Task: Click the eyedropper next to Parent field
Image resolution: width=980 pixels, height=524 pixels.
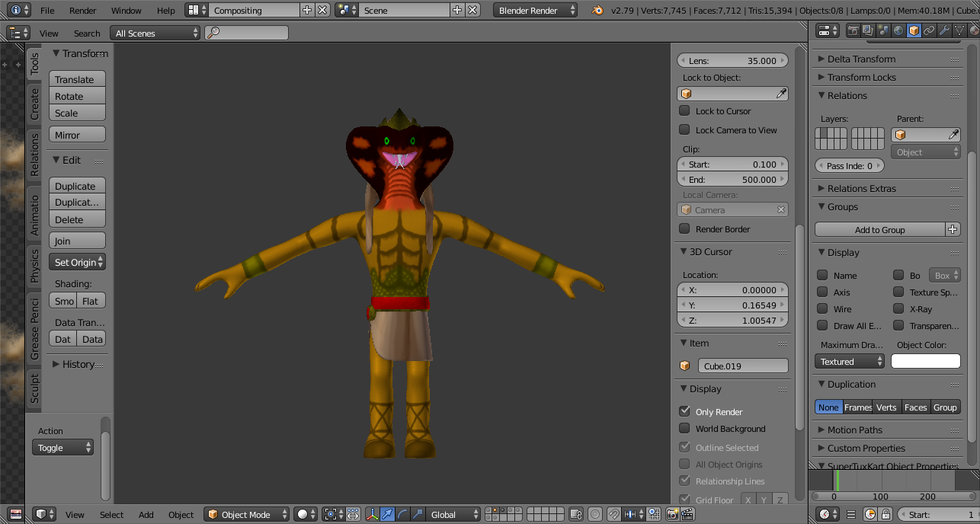Action: pyautogui.click(x=953, y=135)
